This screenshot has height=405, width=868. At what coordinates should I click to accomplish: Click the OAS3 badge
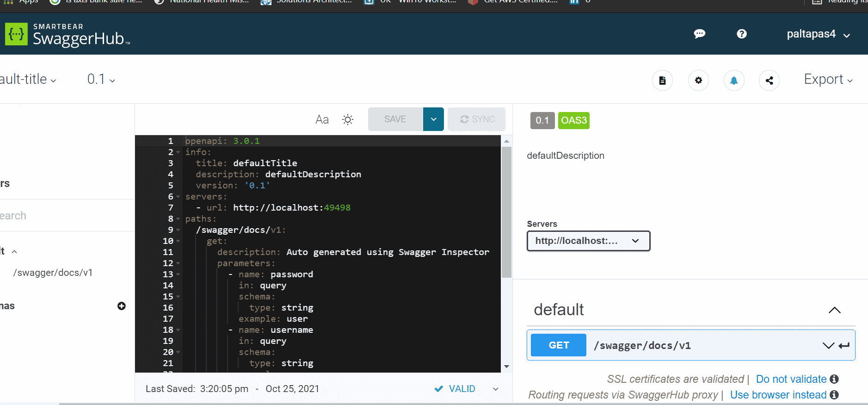click(x=574, y=120)
